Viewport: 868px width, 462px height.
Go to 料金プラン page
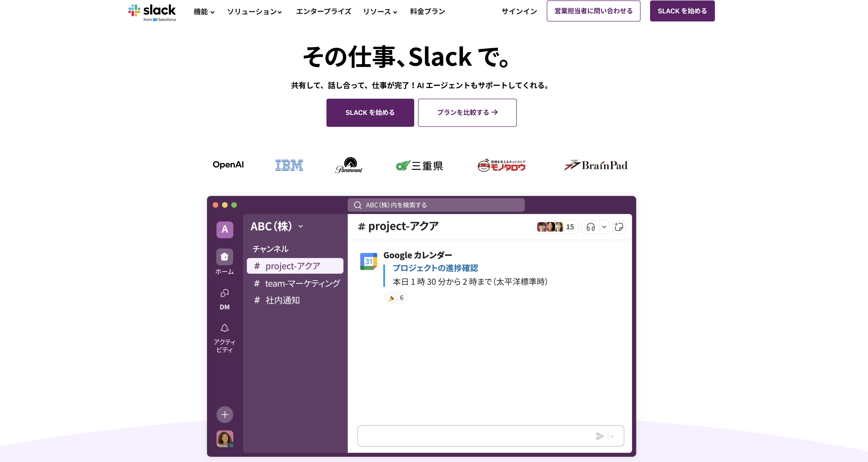tap(428, 11)
